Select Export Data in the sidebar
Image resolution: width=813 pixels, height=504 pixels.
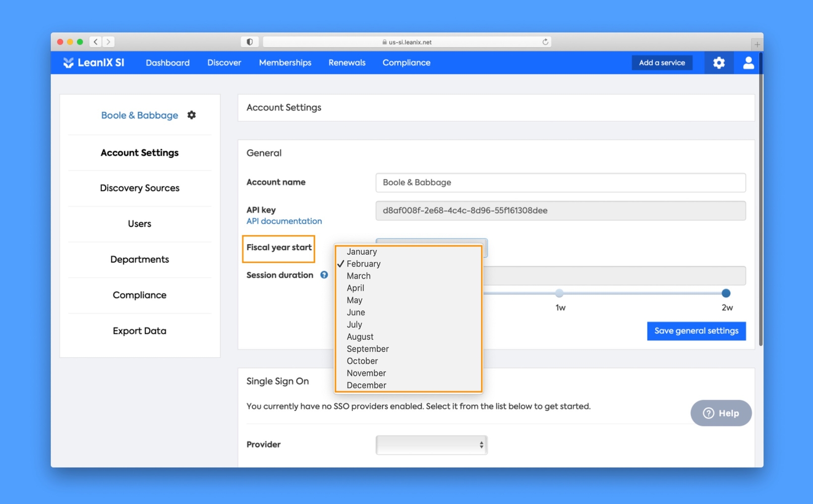coord(139,331)
